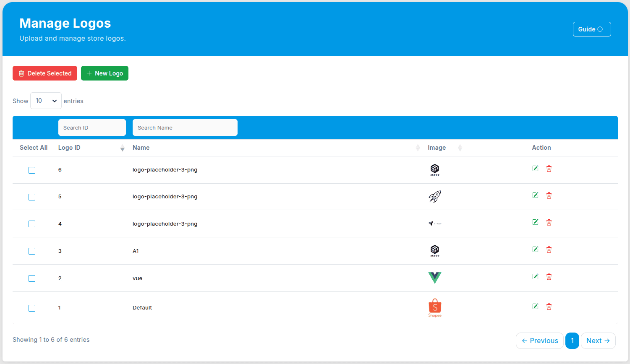This screenshot has height=364, width=630.
Task: Click the Image column header
Action: click(x=437, y=148)
